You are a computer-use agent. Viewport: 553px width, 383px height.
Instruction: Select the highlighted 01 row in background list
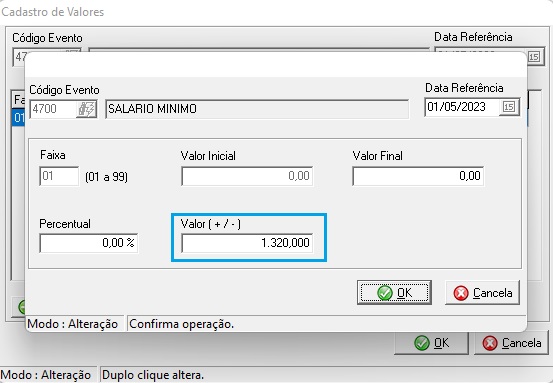[x=18, y=117]
